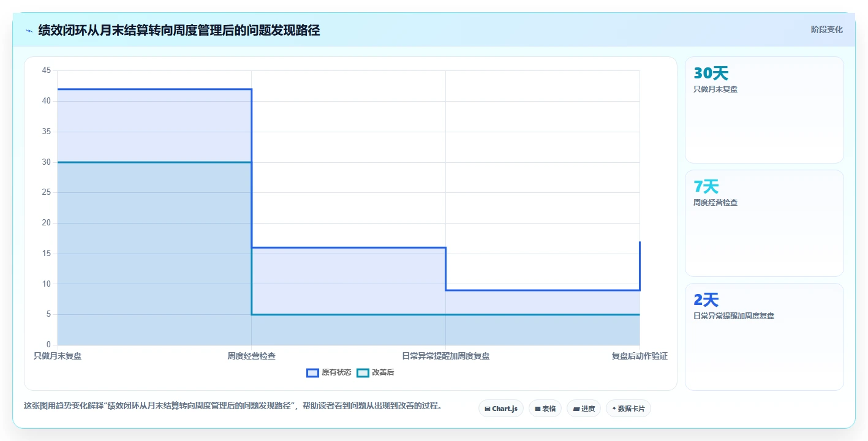
Task: Click the 阶段变化 label in header
Action: [x=826, y=29]
